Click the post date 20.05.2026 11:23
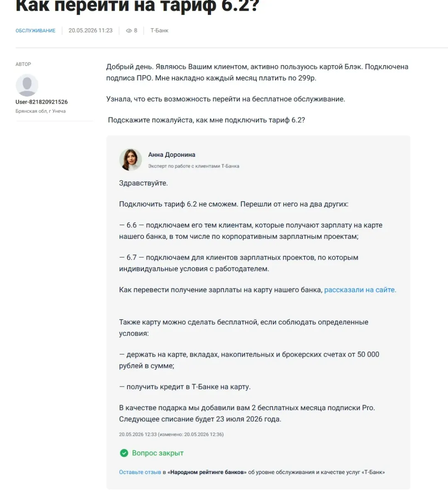448x491 pixels. (x=90, y=30)
